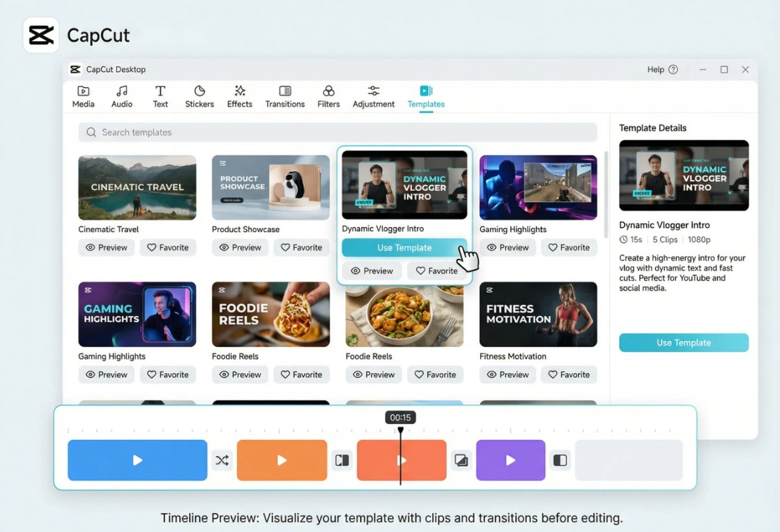
Task: Click the overlay transition icon before purple clip
Action: coord(461,460)
